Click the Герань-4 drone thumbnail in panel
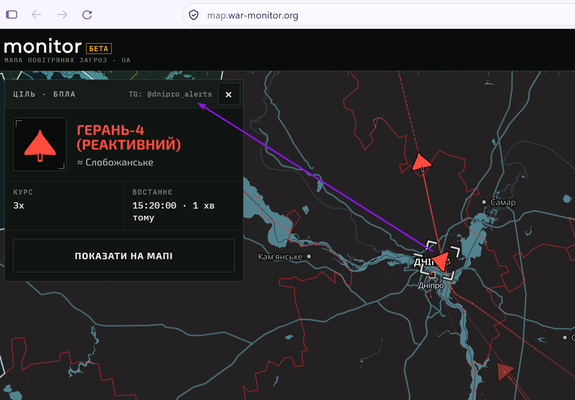Image resolution: width=575 pixels, height=400 pixels. pyautogui.click(x=40, y=144)
